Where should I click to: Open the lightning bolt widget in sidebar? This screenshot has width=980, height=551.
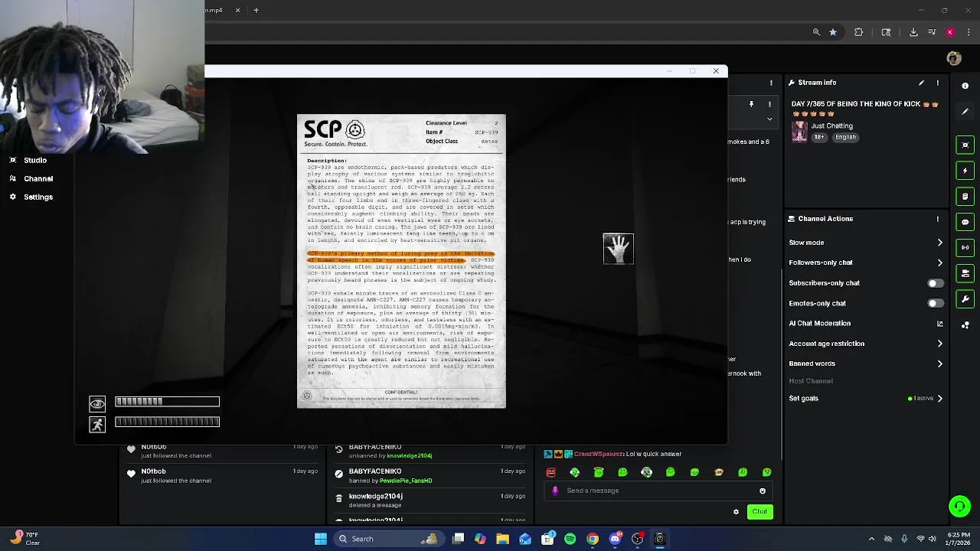coord(965,171)
